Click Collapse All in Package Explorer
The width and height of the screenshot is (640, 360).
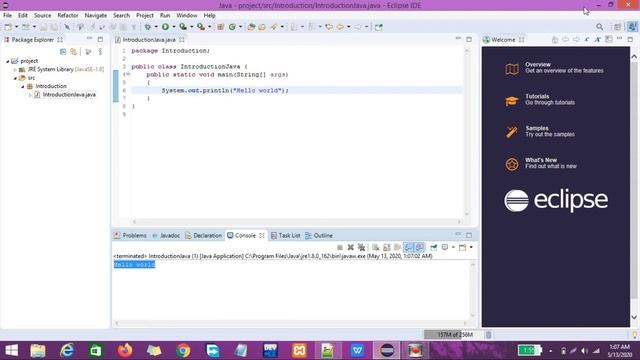point(63,52)
